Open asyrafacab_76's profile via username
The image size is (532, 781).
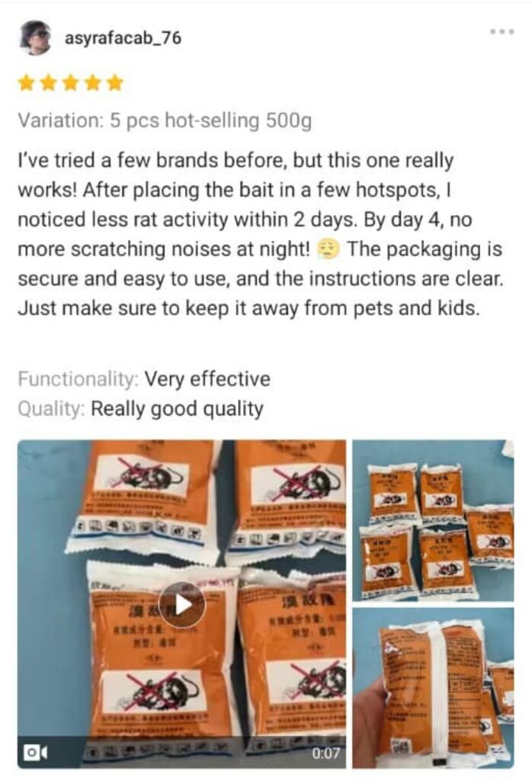pyautogui.click(x=123, y=38)
